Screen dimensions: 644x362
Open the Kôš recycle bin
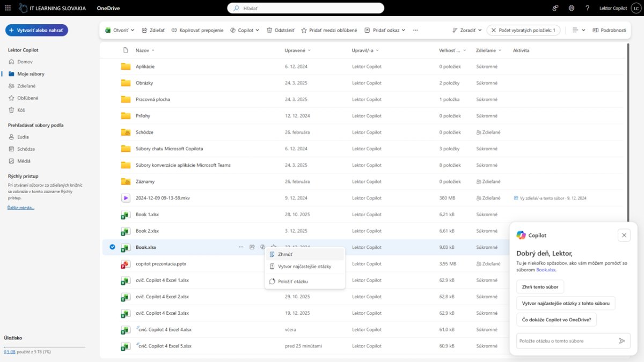[21, 110]
